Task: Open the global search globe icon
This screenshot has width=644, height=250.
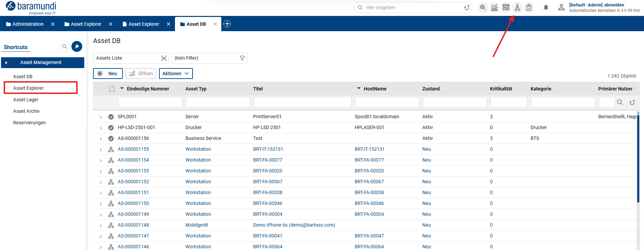Action: point(483,7)
